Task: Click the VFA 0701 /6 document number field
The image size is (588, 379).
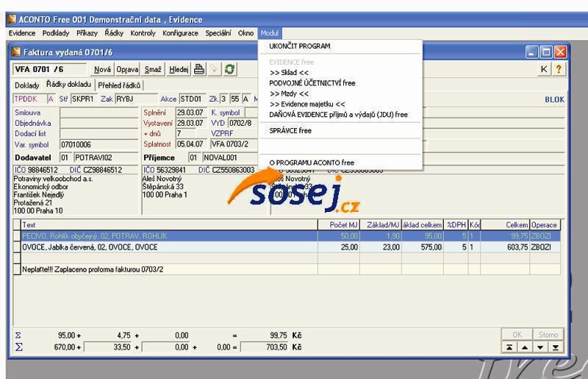Action: [49, 69]
